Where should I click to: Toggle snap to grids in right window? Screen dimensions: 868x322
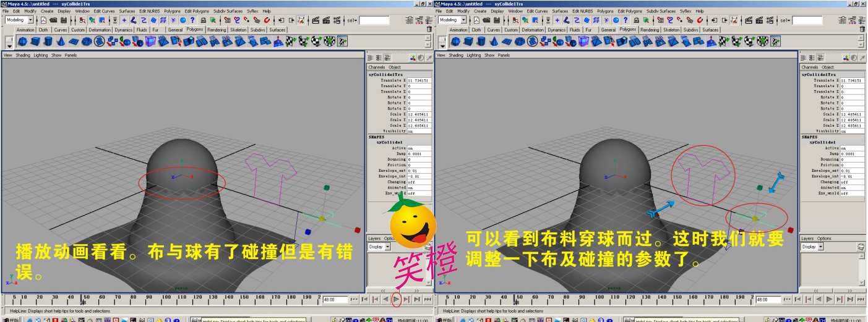point(662,20)
